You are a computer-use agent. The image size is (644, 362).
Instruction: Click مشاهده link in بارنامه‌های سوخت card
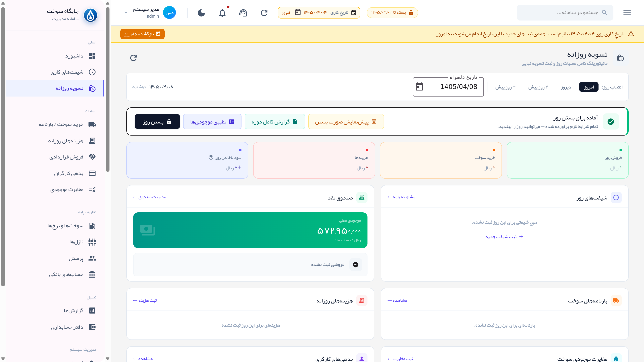(x=397, y=300)
